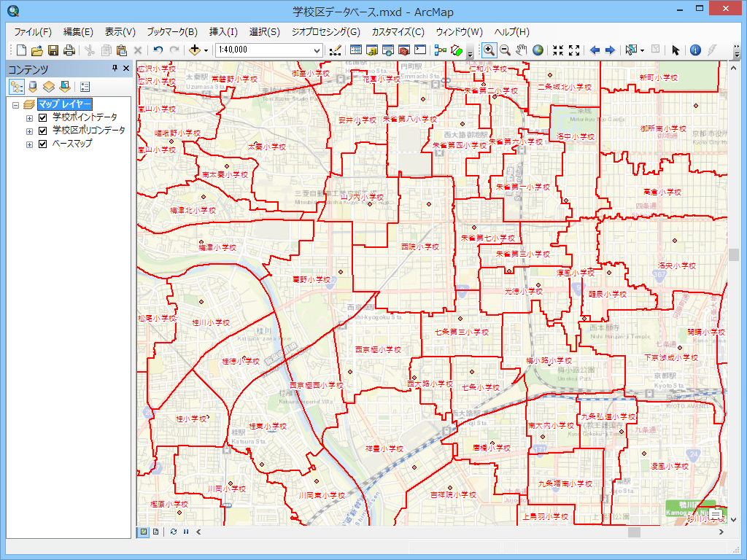Open the 編集(E) menu
The image size is (747, 560).
tap(78, 32)
